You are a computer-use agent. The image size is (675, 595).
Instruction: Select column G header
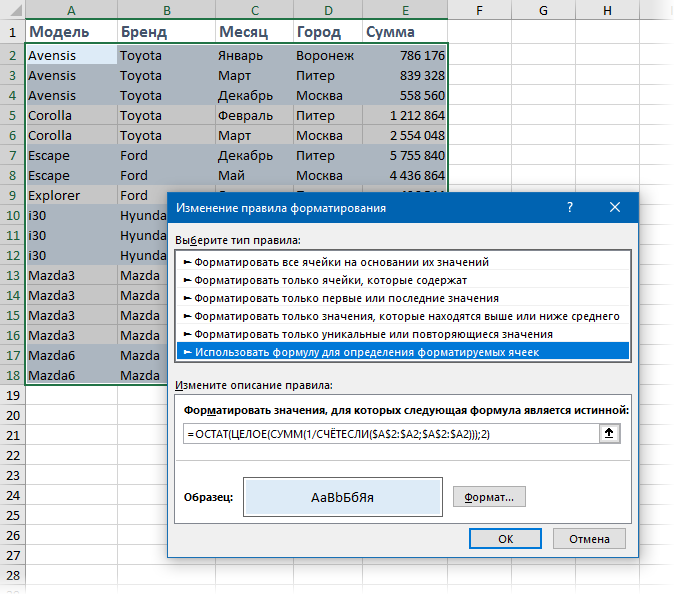[543, 9]
